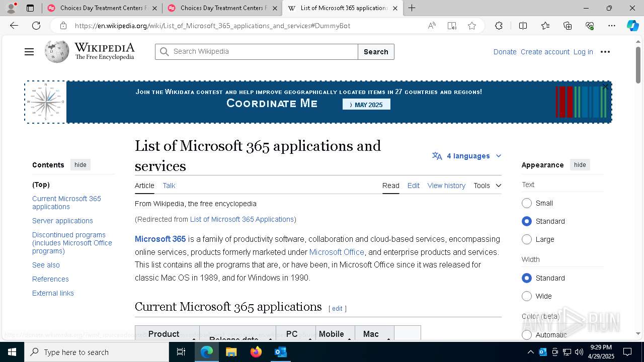Open Edge Settings and more ellipsis
Viewport: 644px width, 362px height.
612,26
